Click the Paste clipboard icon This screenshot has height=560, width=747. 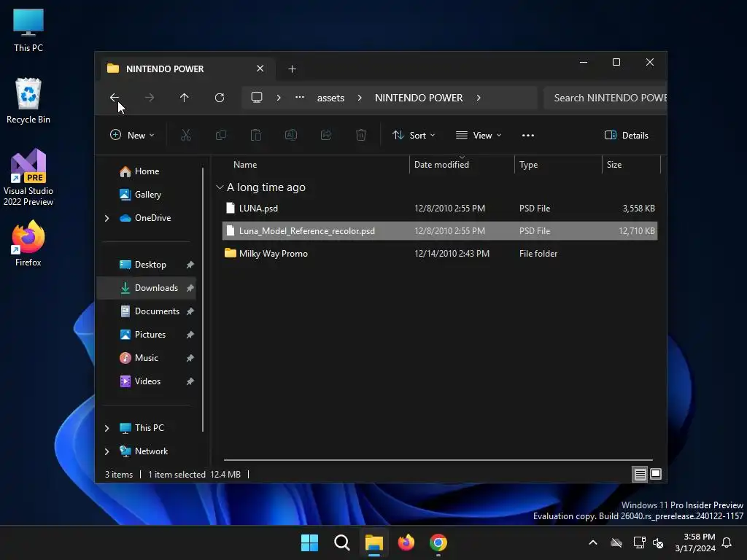[x=256, y=135]
